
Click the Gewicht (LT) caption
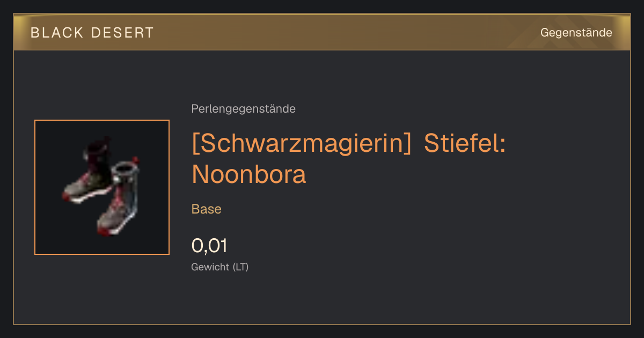(x=220, y=267)
